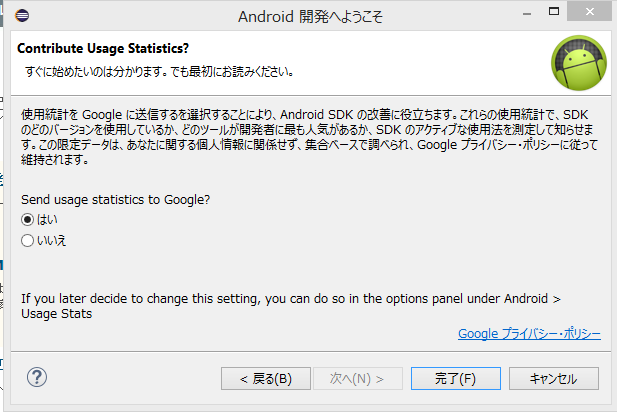Click the Send usage statistics to Google? label
Screen dimensions: 617x414
pos(116,200)
